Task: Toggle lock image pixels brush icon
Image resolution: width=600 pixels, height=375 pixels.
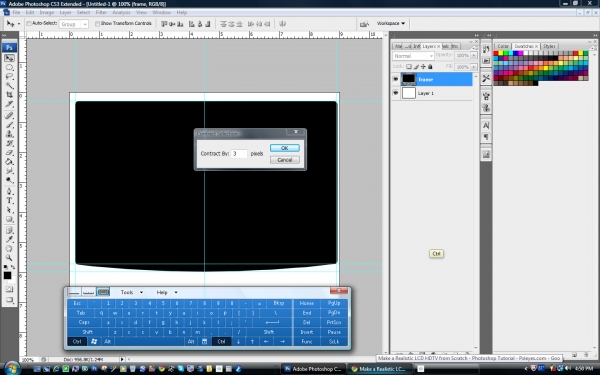Action: pos(416,67)
